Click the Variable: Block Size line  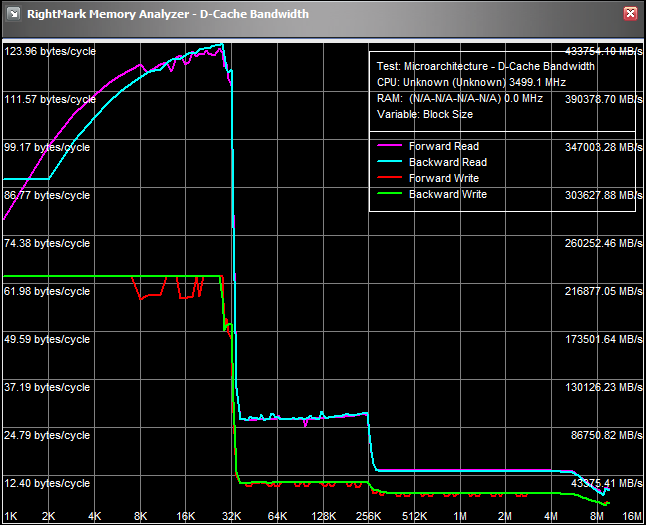coord(425,115)
